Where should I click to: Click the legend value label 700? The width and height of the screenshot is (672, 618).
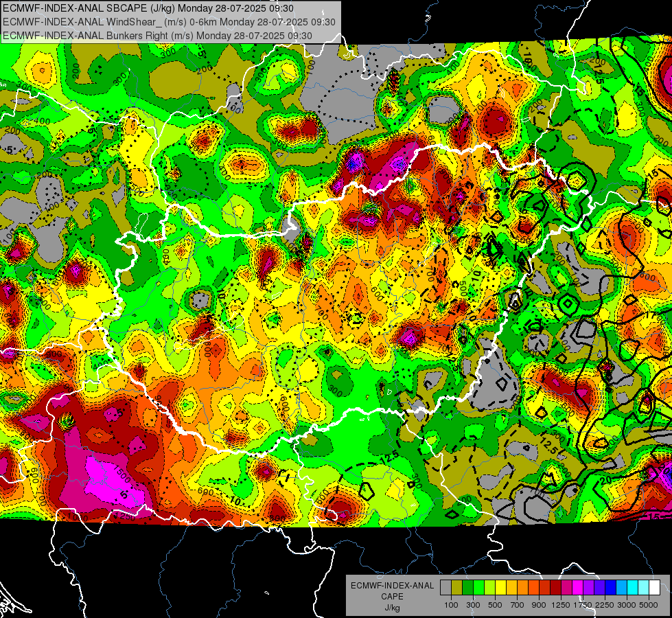[x=518, y=605]
